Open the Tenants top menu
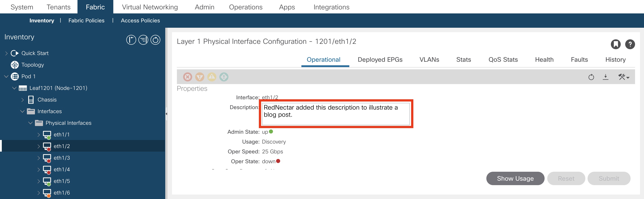644x199 pixels. (58, 7)
